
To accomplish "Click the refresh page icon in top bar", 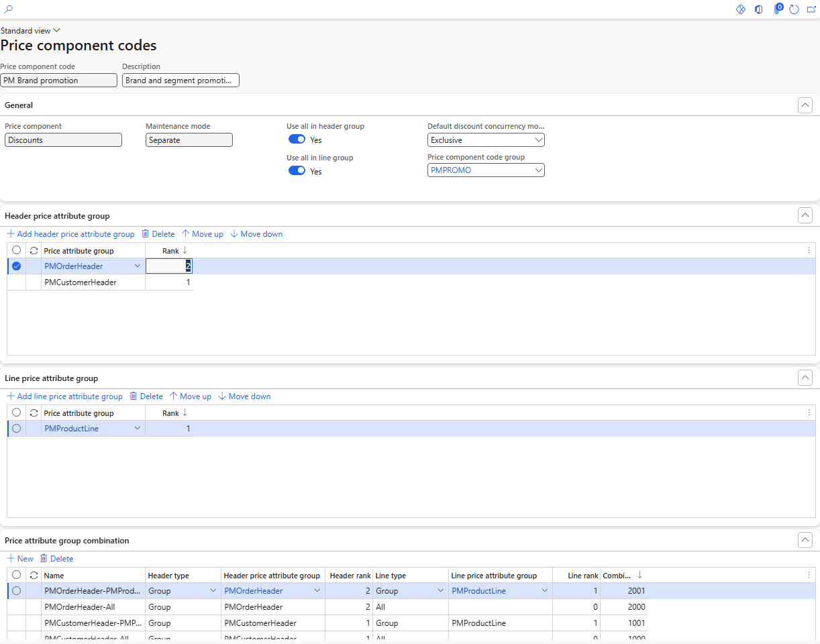I will (795, 9).
